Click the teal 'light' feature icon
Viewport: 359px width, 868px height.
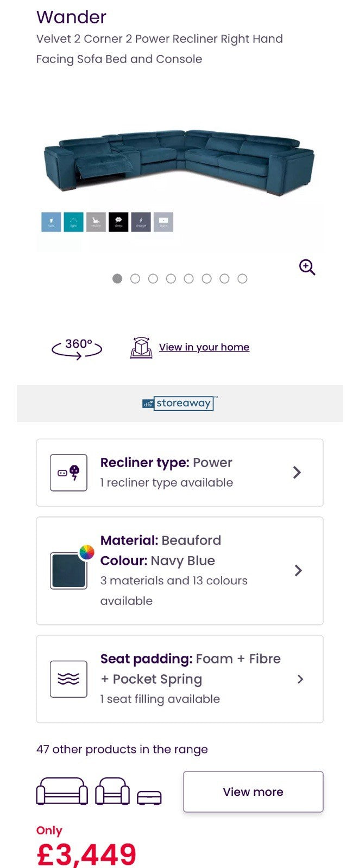pos(73,222)
